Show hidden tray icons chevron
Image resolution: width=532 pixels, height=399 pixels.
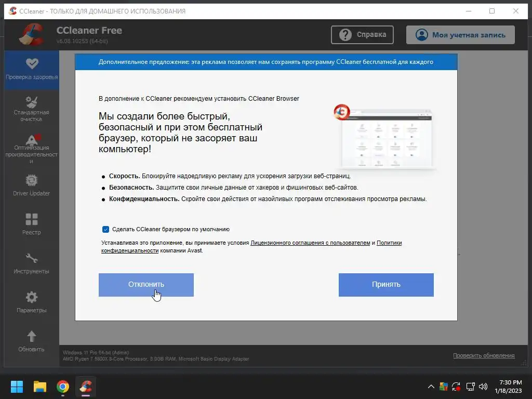[431, 387]
